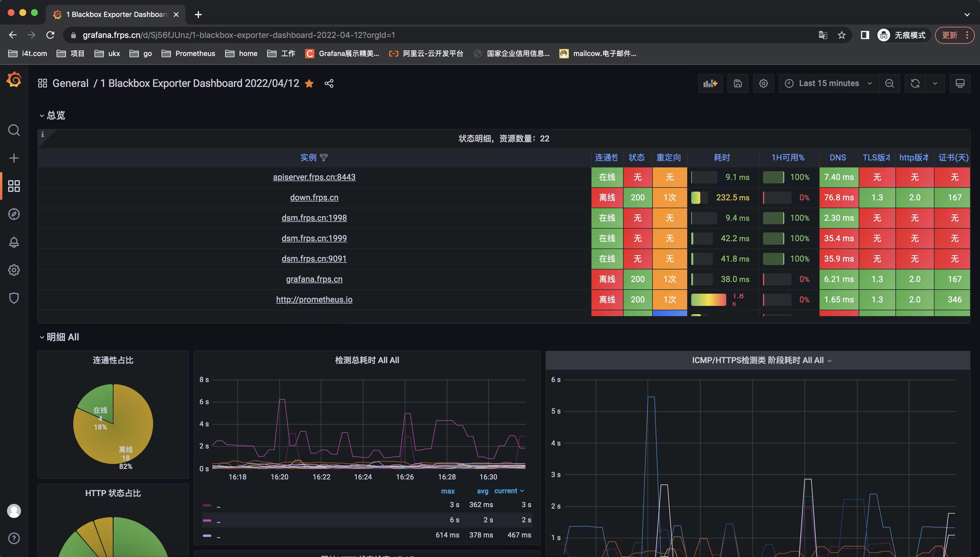Open the refresh interval dropdown arrow
The width and height of the screenshot is (980, 557).
coord(935,83)
